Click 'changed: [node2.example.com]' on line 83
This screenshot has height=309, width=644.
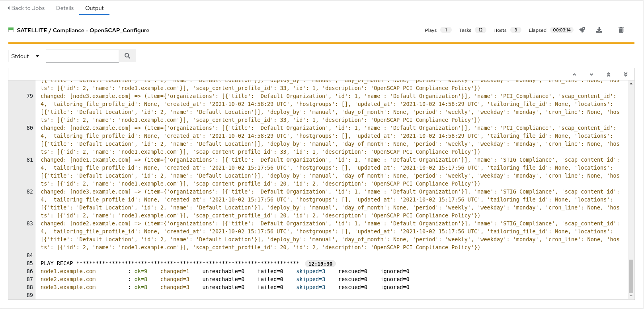pyautogui.click(x=86, y=223)
